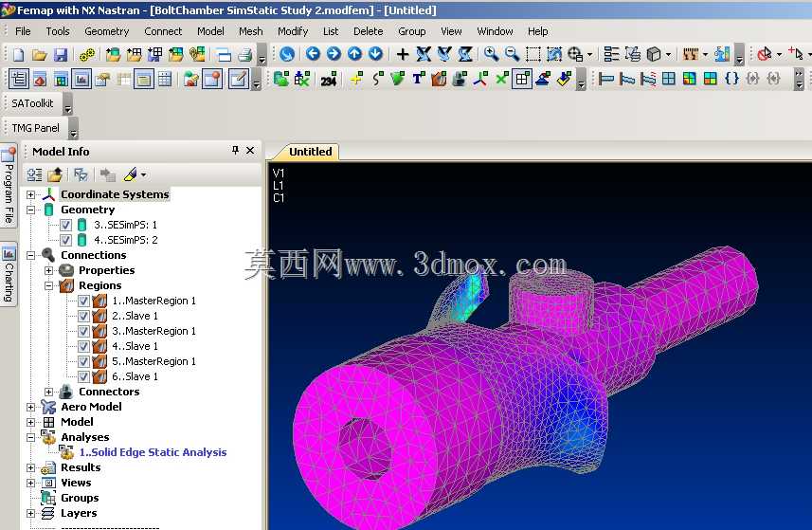The image size is (812, 530).
Task: Select the Views tree item
Action: [x=76, y=483]
